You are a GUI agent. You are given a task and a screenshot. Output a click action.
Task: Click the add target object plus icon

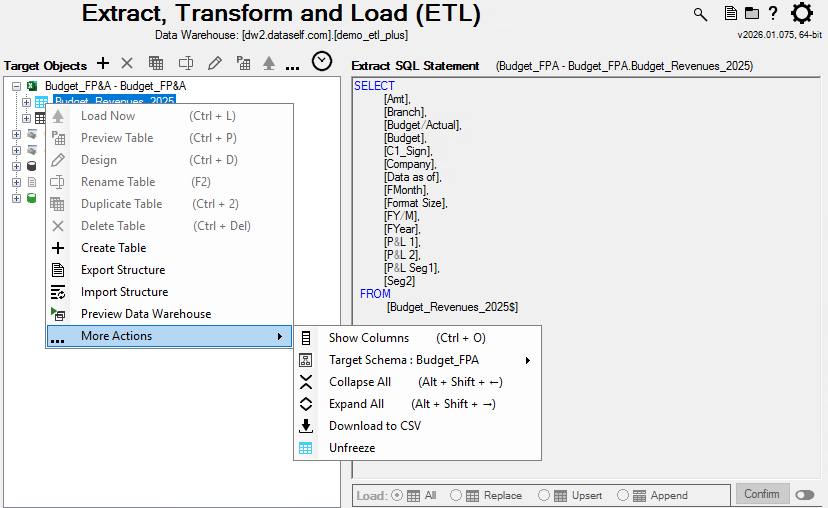point(103,63)
